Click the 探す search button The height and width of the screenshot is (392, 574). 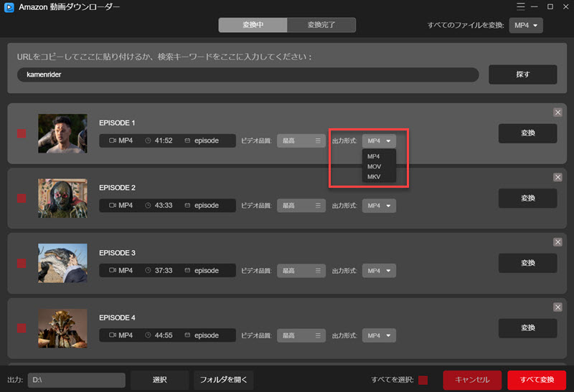point(523,75)
